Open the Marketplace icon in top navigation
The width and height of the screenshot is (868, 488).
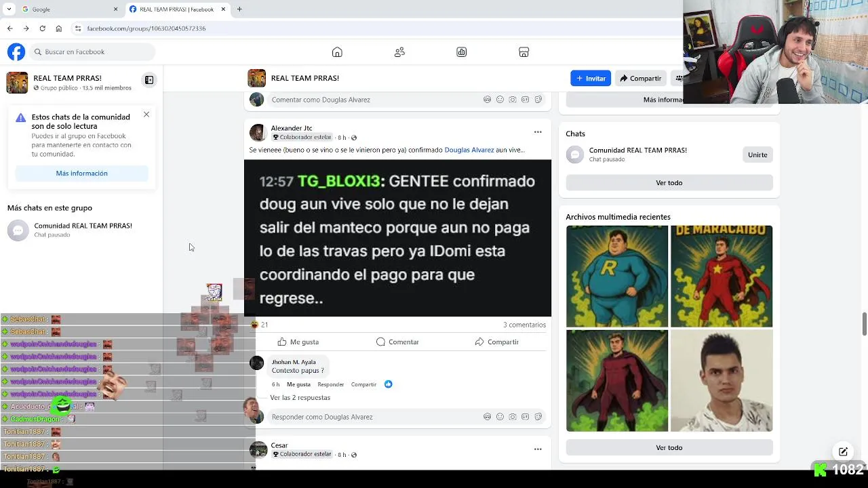point(524,52)
